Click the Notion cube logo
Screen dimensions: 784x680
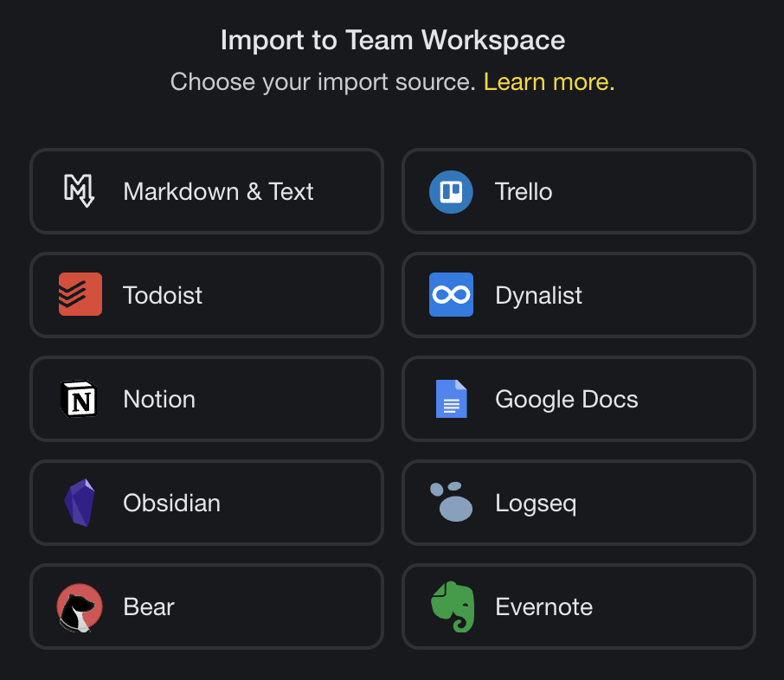(80, 399)
